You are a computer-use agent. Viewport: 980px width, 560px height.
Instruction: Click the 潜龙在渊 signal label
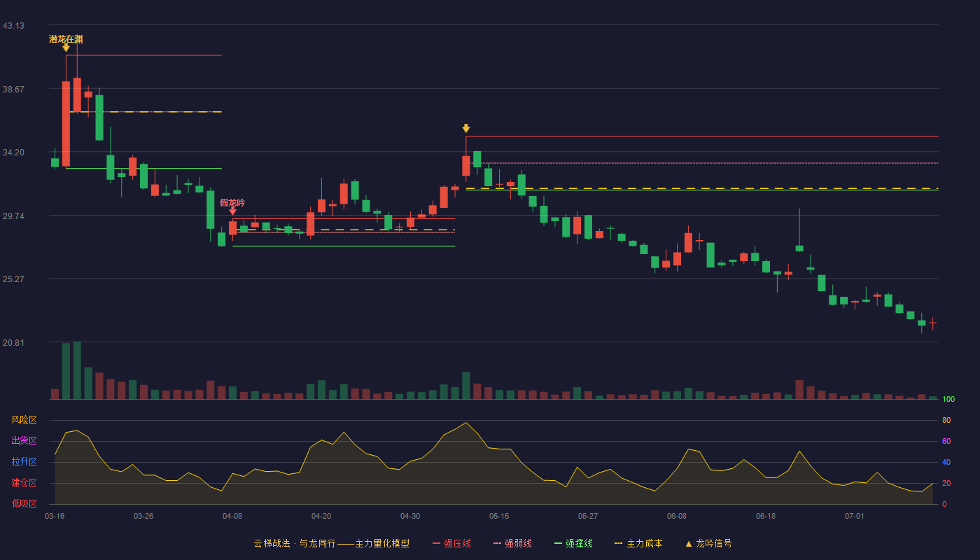point(66,39)
